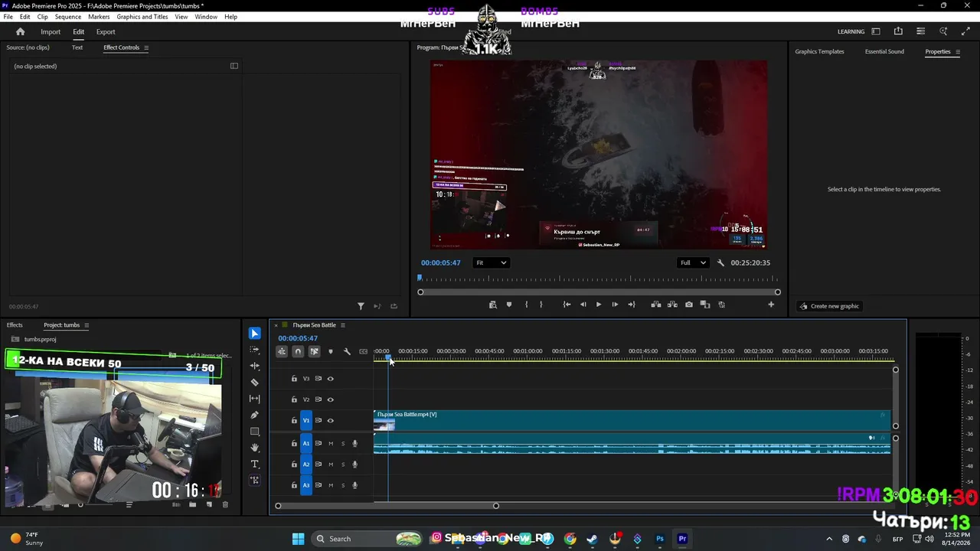Open the Fit zoom level dropdown
Image resolution: width=980 pixels, height=551 pixels.
[x=491, y=262]
